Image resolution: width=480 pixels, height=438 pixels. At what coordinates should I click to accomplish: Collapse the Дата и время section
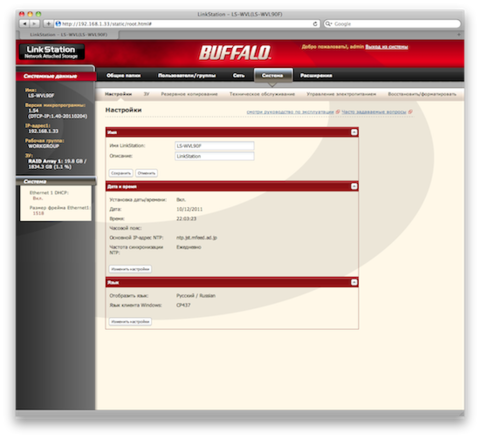click(x=354, y=186)
